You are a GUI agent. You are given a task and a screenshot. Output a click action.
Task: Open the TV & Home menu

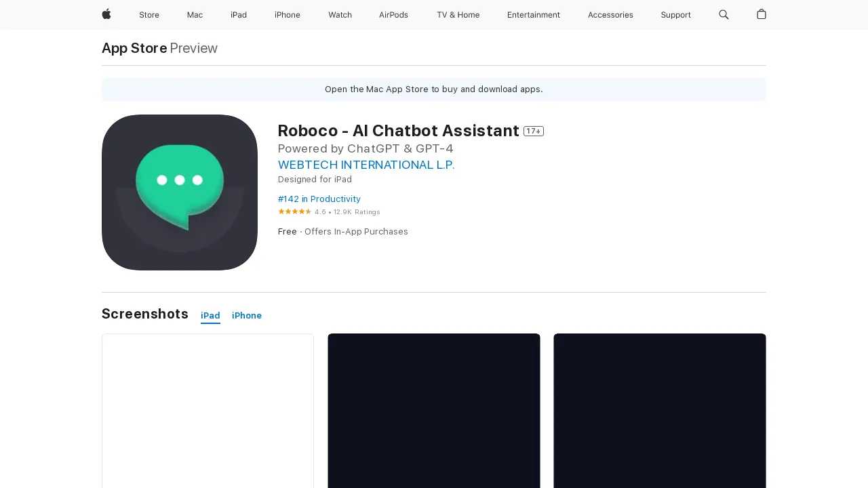coord(458,15)
